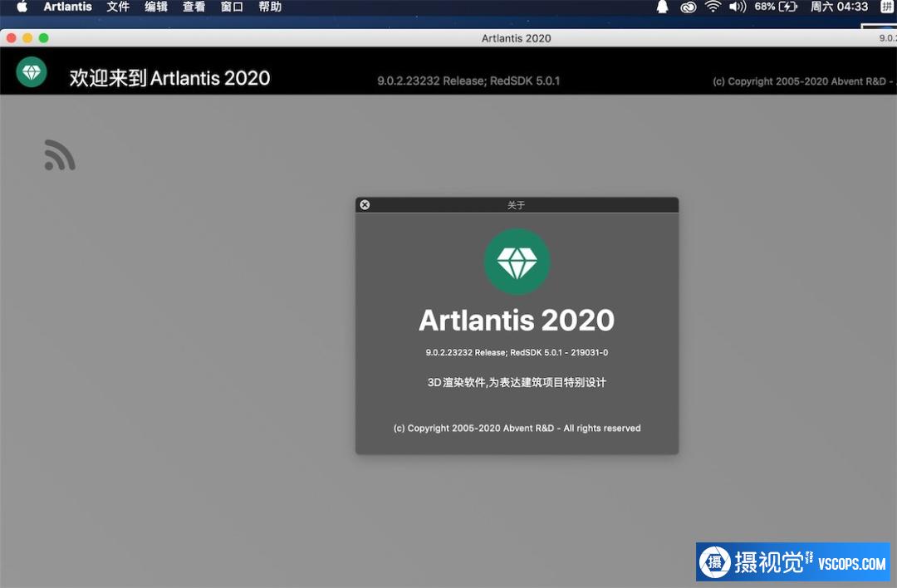
Task: Open the Artlantis application menu
Action: tap(67, 7)
